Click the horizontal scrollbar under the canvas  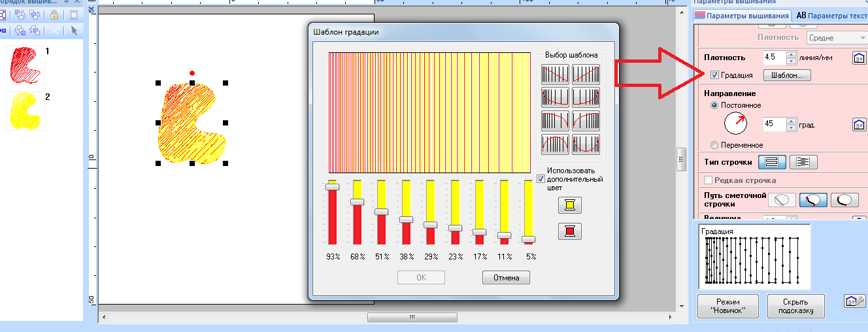(x=412, y=318)
